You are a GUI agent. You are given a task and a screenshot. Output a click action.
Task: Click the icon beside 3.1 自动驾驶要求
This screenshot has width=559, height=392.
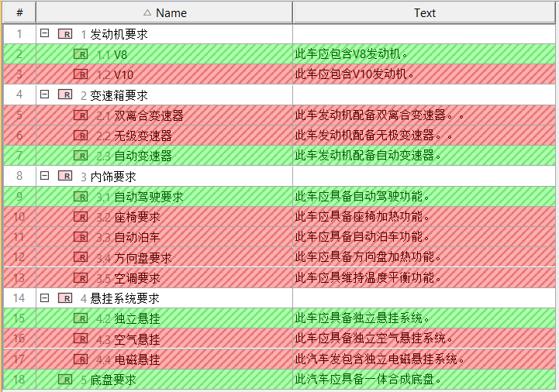(81, 197)
